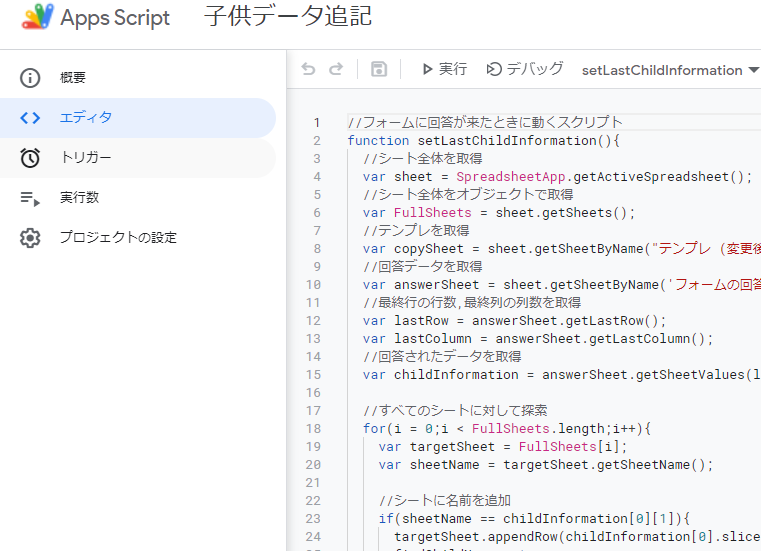Click copySheet variable on line 8

pyautogui.click(x=429, y=249)
